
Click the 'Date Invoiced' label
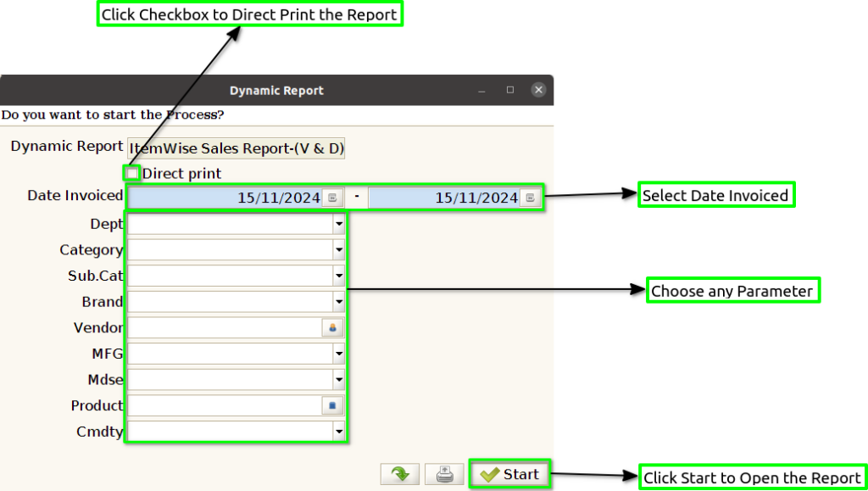(75, 195)
